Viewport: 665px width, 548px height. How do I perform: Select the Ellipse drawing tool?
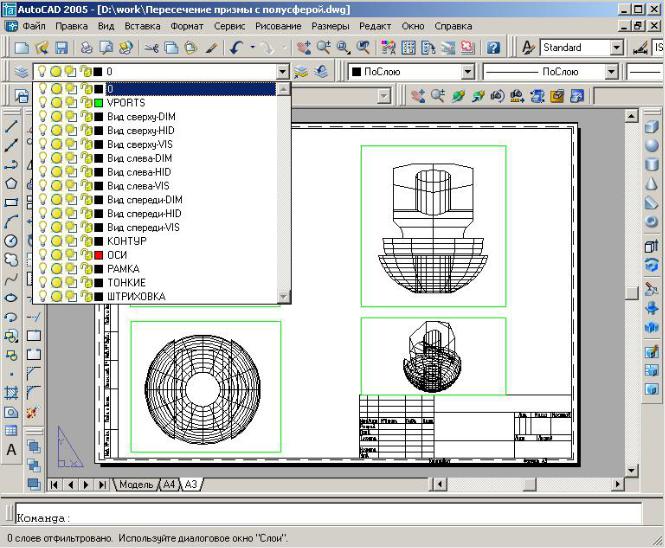pyautogui.click(x=11, y=298)
